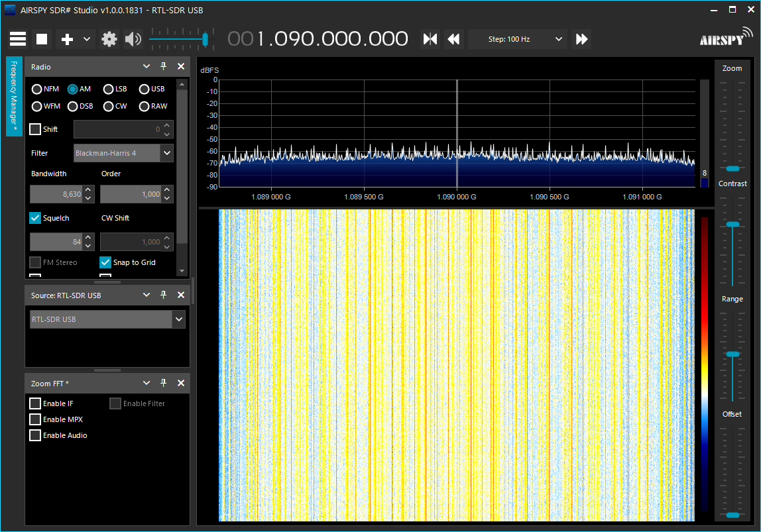Select the NFM demodulation mode
Image resolution: width=761 pixels, height=532 pixels.
tap(45, 89)
